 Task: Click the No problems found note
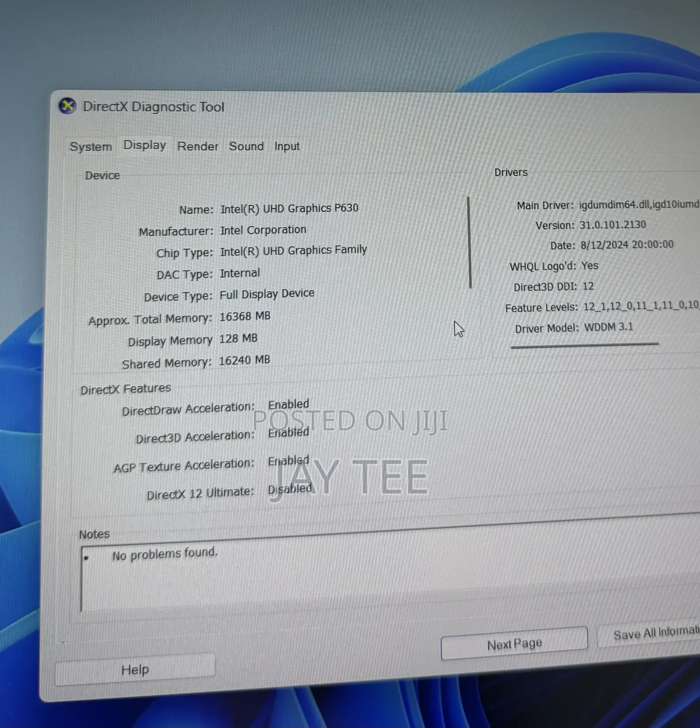164,554
